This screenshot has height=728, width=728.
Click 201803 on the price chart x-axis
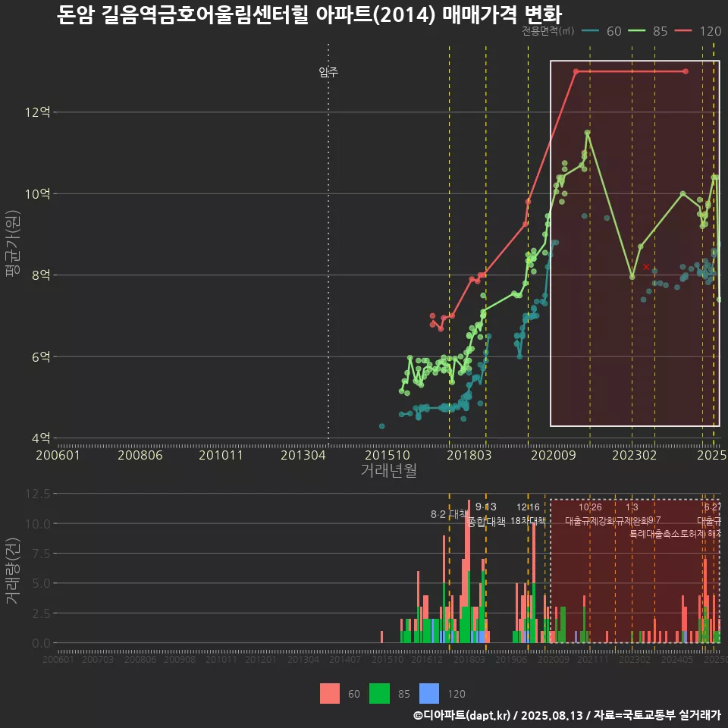tap(469, 455)
